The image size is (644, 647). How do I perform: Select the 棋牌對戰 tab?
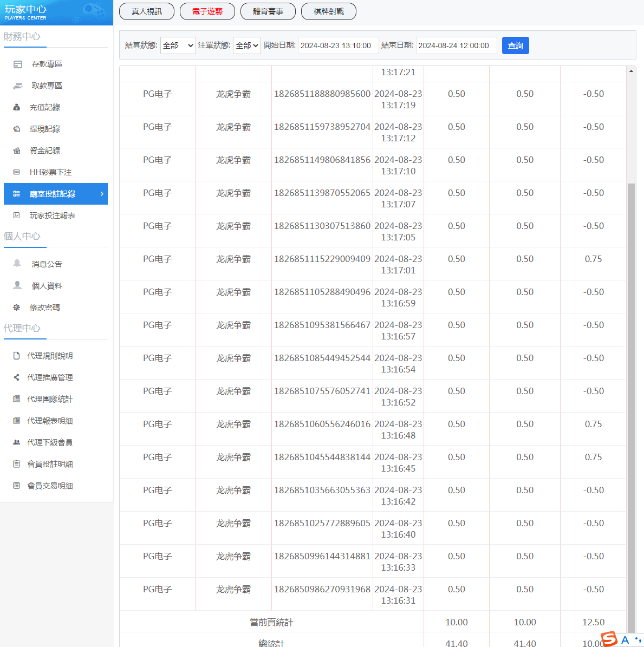329,11
